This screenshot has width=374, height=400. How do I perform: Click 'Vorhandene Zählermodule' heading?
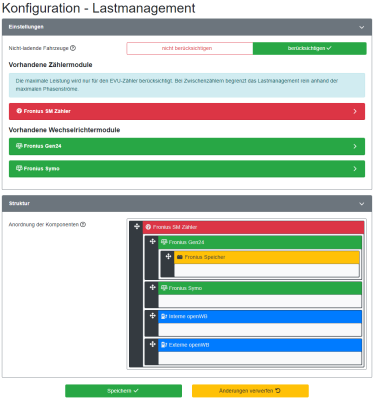pyautogui.click(x=50, y=65)
